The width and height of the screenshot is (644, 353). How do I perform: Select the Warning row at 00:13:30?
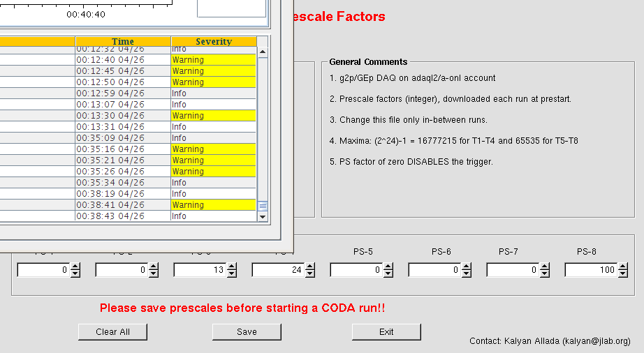tap(128, 116)
